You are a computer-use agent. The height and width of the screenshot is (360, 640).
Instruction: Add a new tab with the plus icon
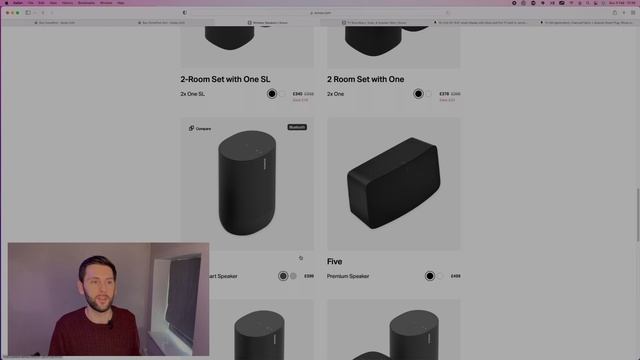coord(624,13)
